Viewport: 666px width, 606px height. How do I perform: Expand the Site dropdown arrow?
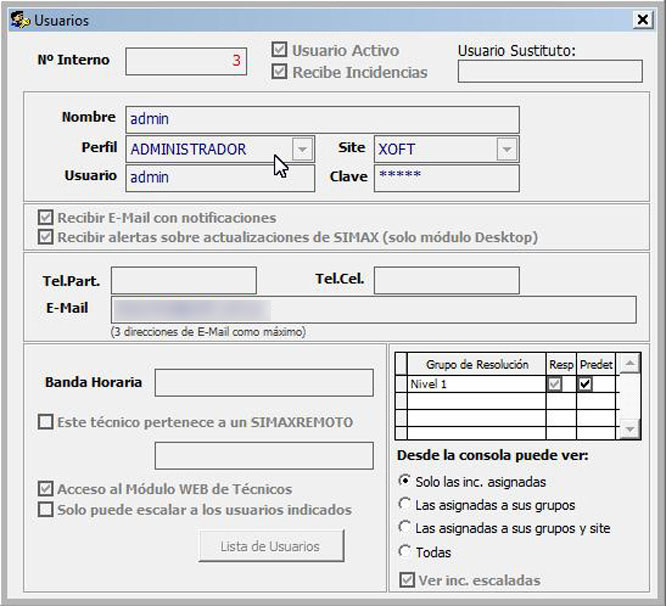[507, 149]
